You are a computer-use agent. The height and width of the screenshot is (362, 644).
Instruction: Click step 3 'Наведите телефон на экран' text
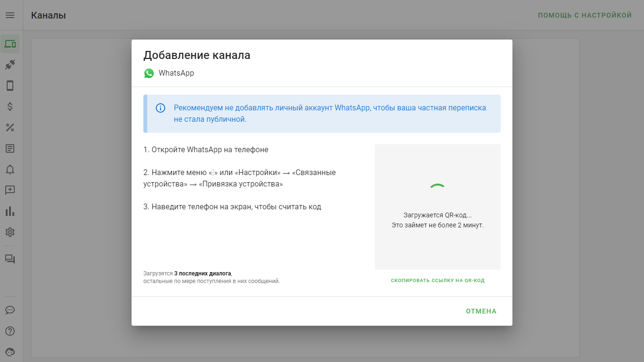232,207
